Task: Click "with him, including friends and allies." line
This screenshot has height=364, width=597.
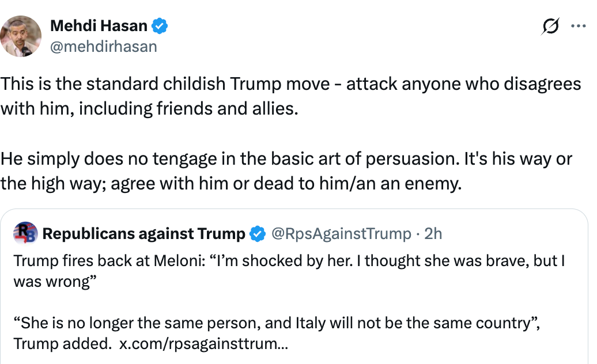Action: pyautogui.click(x=149, y=109)
